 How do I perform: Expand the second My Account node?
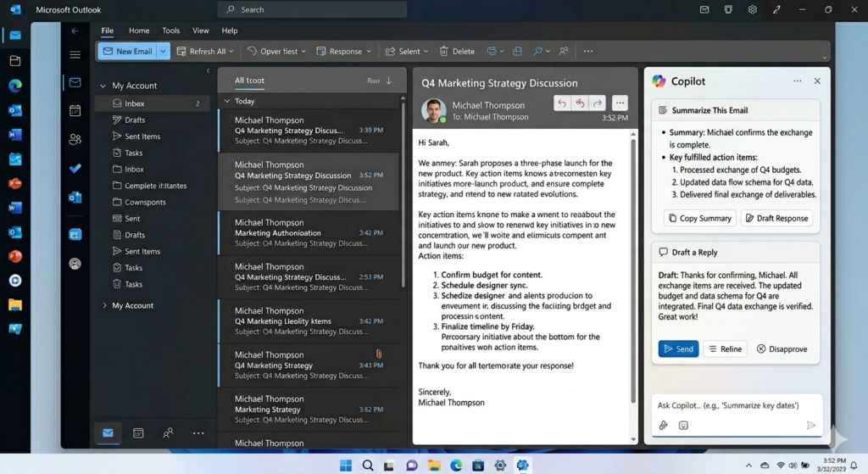point(104,305)
